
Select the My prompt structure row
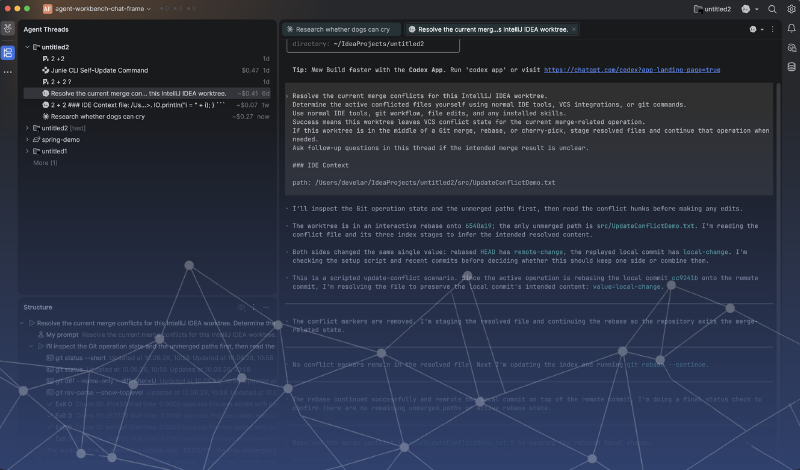(148, 335)
